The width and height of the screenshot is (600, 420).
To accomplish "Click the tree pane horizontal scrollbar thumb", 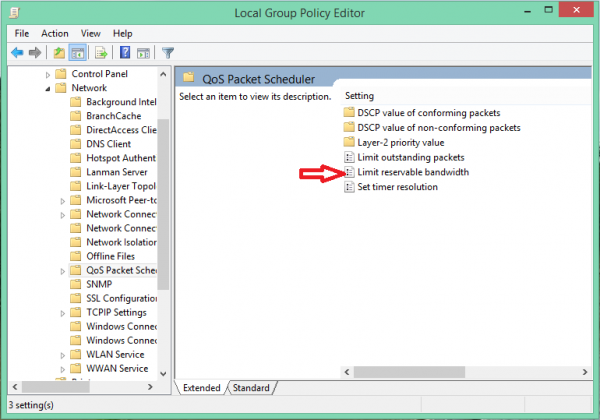I will tap(55, 387).
